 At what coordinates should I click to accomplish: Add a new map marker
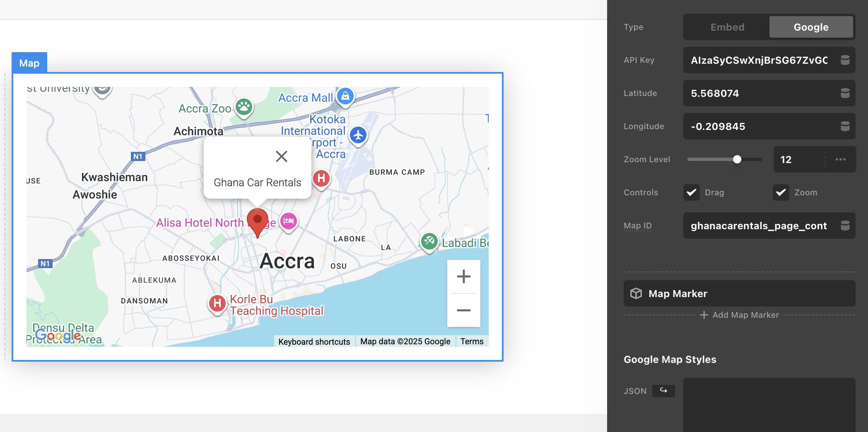click(x=740, y=315)
